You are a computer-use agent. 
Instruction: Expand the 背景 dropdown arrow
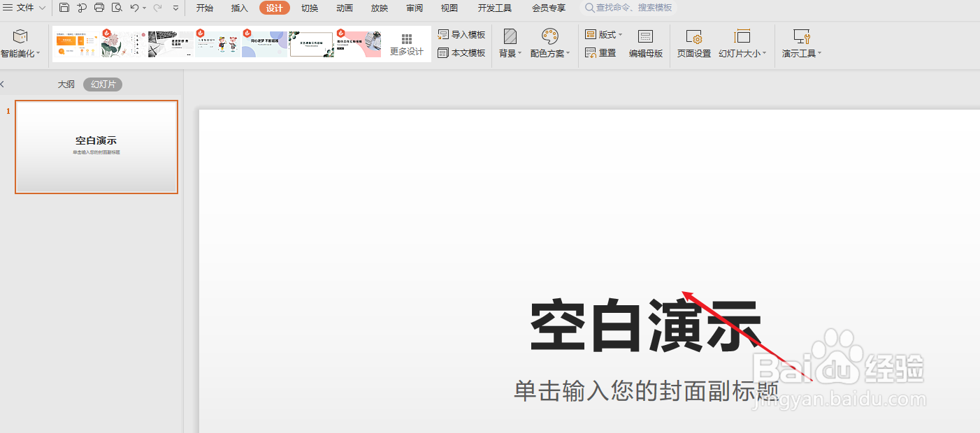520,54
